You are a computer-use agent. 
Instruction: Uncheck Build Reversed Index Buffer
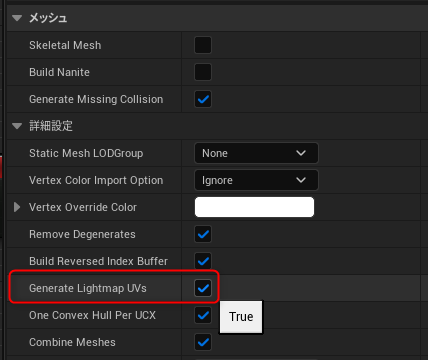click(203, 261)
